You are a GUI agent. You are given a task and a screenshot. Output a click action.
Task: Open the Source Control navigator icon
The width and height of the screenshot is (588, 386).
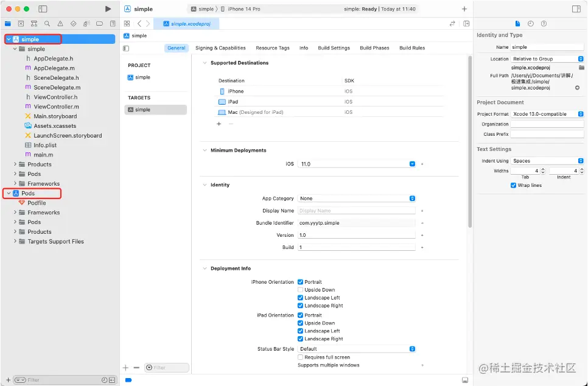(x=21, y=24)
